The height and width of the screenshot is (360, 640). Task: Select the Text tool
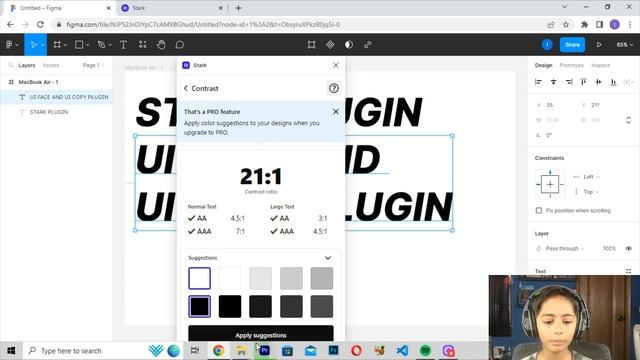point(123,44)
